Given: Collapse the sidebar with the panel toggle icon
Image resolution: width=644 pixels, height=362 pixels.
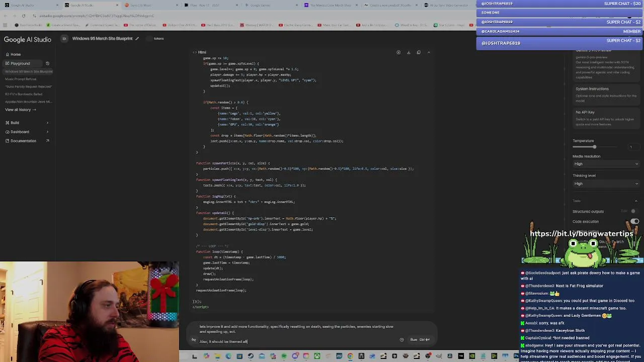Looking at the screenshot, I should tap(64, 39).
